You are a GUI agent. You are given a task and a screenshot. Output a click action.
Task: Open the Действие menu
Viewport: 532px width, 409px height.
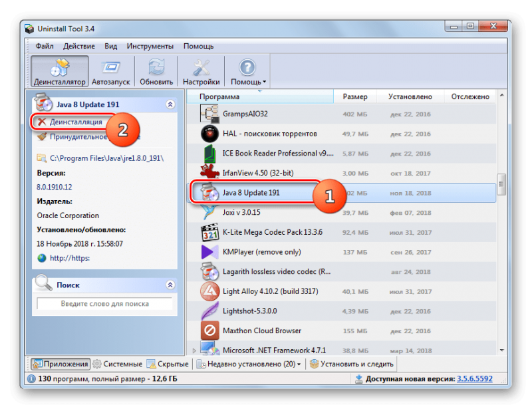click(x=79, y=46)
